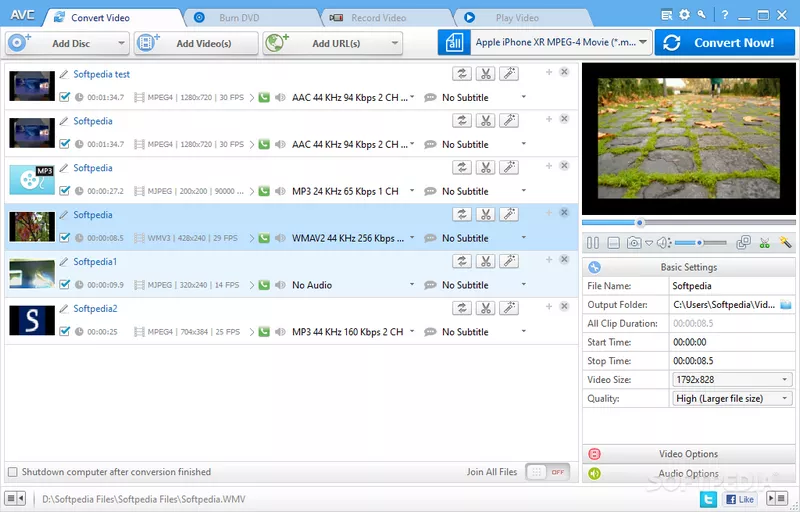Click the convert settings icon for the MP3 Softpedia item
This screenshot has width=800, height=512.
coord(462,167)
